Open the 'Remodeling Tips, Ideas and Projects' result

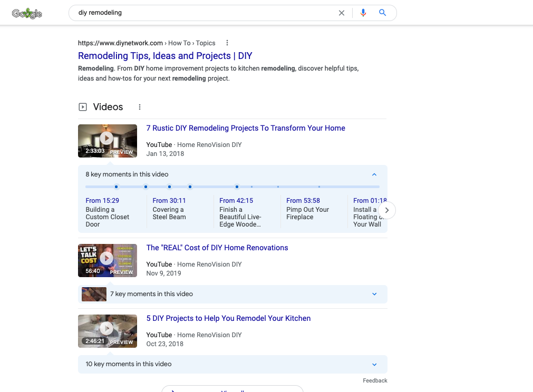165,56
